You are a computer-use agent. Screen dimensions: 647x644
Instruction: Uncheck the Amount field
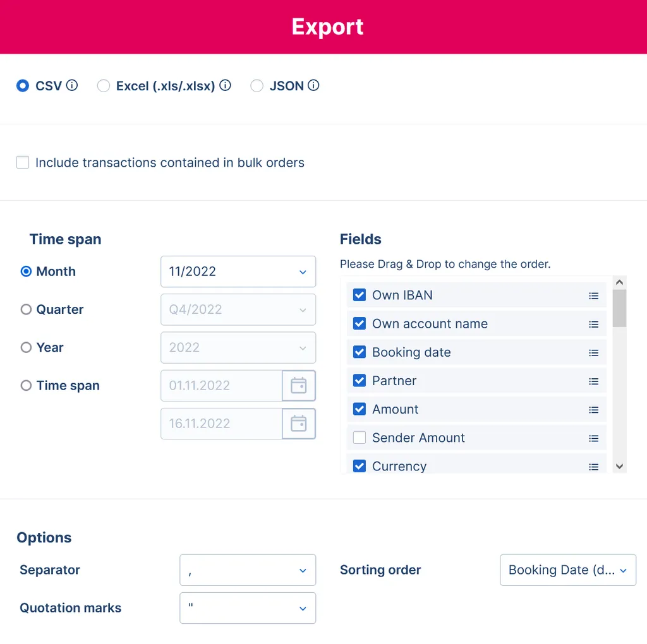[x=360, y=409]
